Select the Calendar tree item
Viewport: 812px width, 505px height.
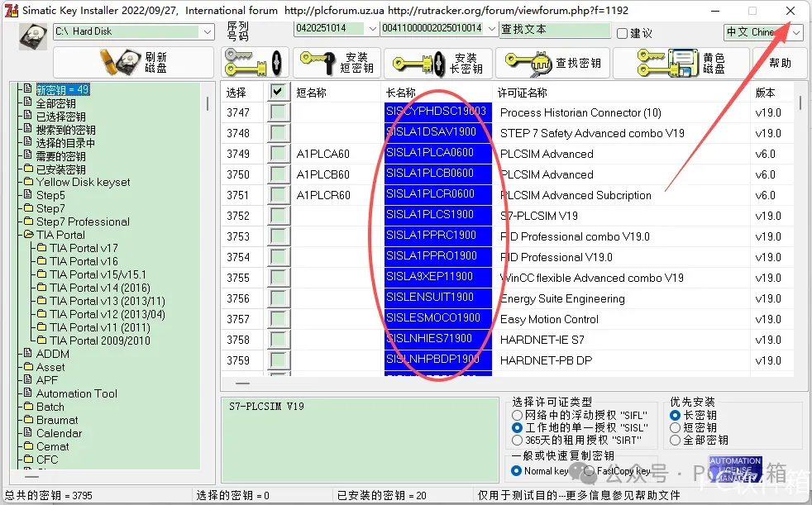point(59,433)
